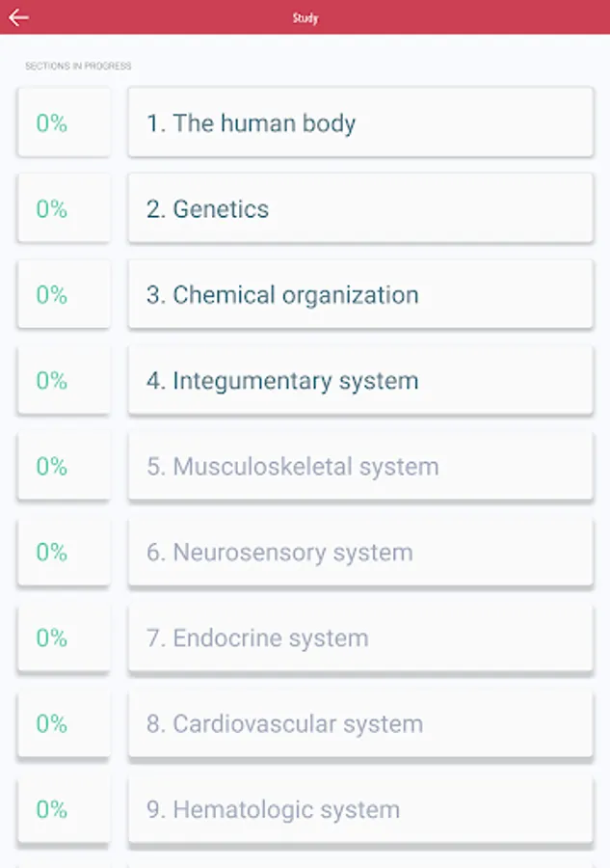This screenshot has height=868, width=610.
Task: Open 6. Neurosensory system section
Action: coord(359,552)
